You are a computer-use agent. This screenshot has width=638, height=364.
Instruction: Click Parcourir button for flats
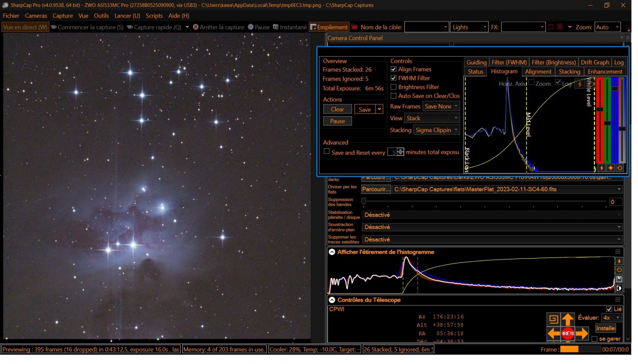coord(376,189)
